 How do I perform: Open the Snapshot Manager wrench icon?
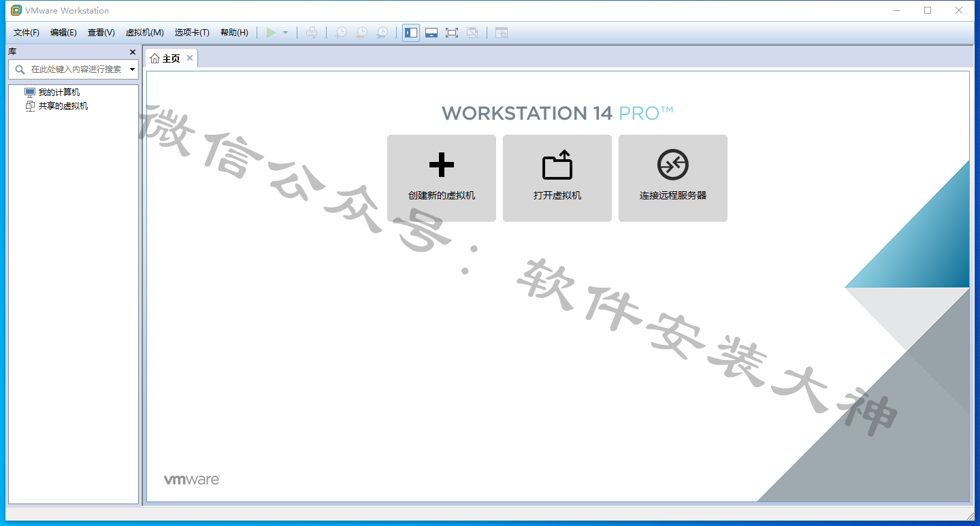[x=383, y=33]
